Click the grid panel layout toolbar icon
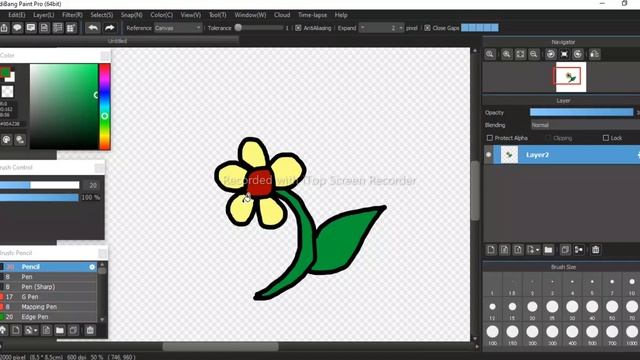The width and height of the screenshot is (640, 360). pyautogui.click(x=71, y=28)
